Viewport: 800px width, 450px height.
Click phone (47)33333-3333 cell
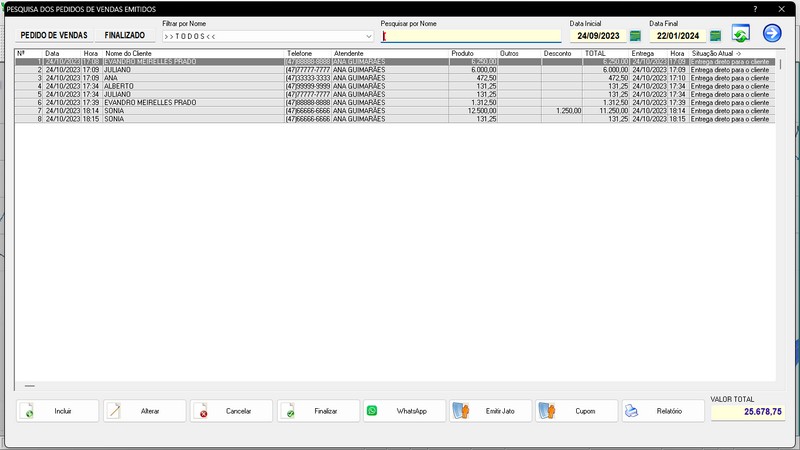pos(308,78)
